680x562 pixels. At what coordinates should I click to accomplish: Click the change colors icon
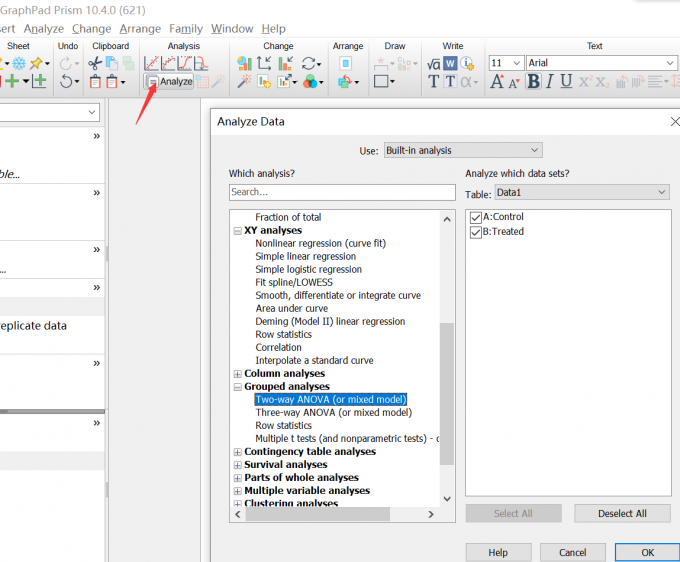311,82
